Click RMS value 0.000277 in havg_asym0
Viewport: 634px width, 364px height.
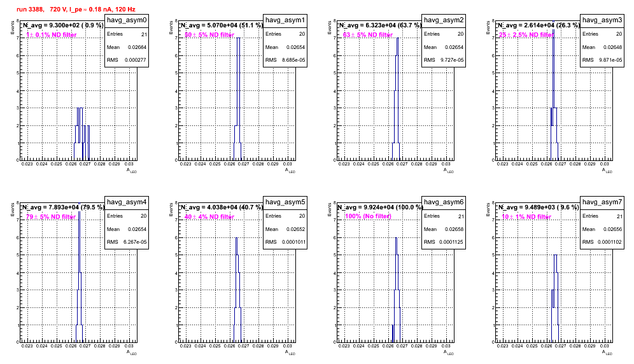point(136,60)
